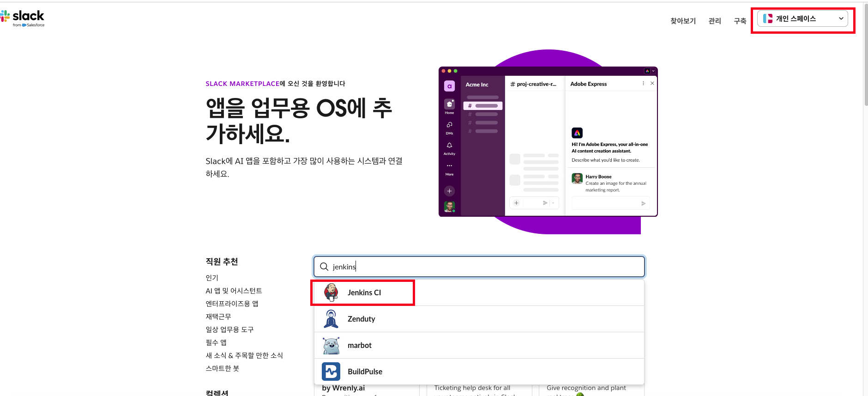Open the 인기 category
The image size is (868, 396).
point(212,278)
